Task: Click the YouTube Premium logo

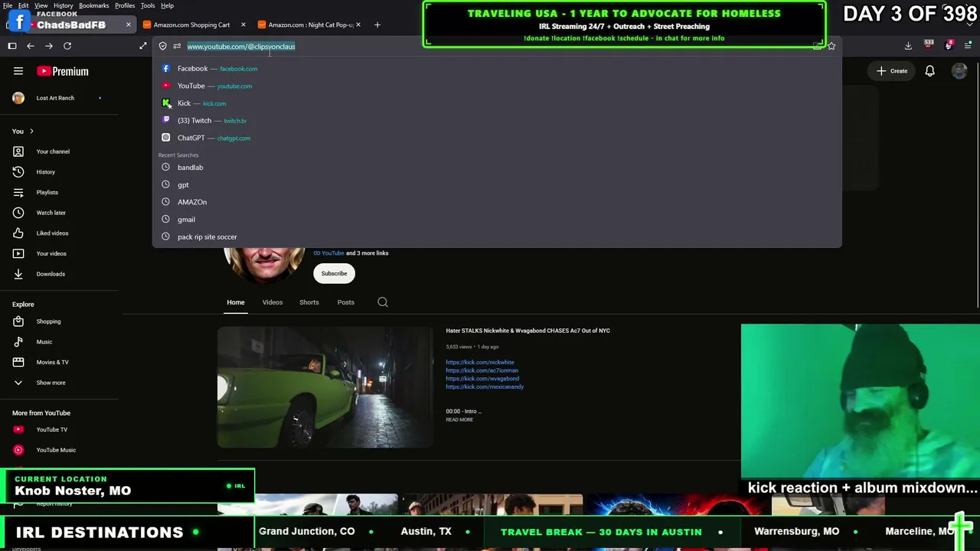Action: [63, 71]
